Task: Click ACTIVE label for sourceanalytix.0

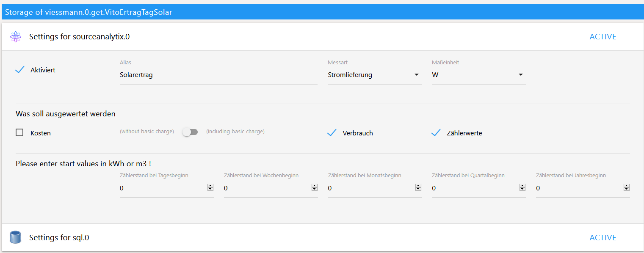Action: (603, 37)
